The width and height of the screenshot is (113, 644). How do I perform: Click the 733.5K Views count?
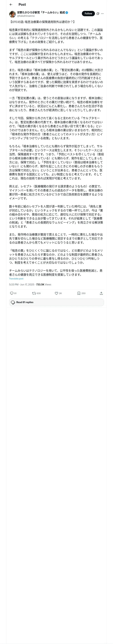point(44,285)
